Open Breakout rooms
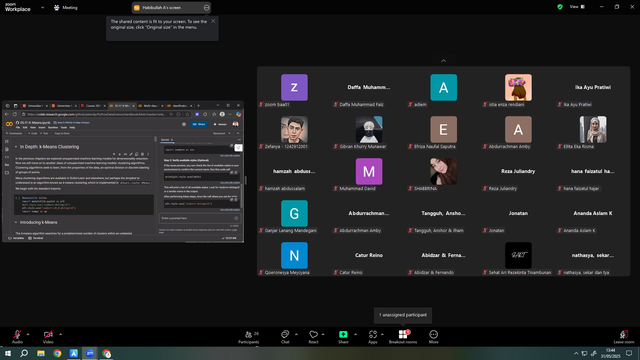 [x=403, y=337]
